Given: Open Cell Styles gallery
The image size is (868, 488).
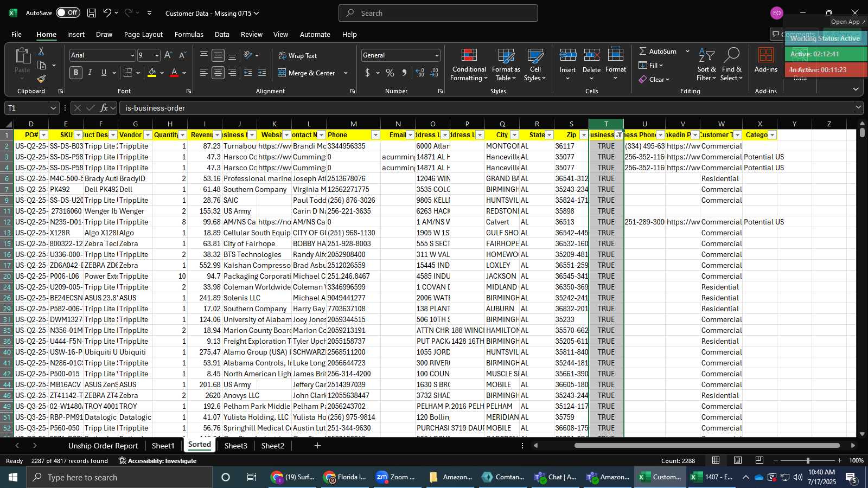Looking at the screenshot, I should 535,65.
